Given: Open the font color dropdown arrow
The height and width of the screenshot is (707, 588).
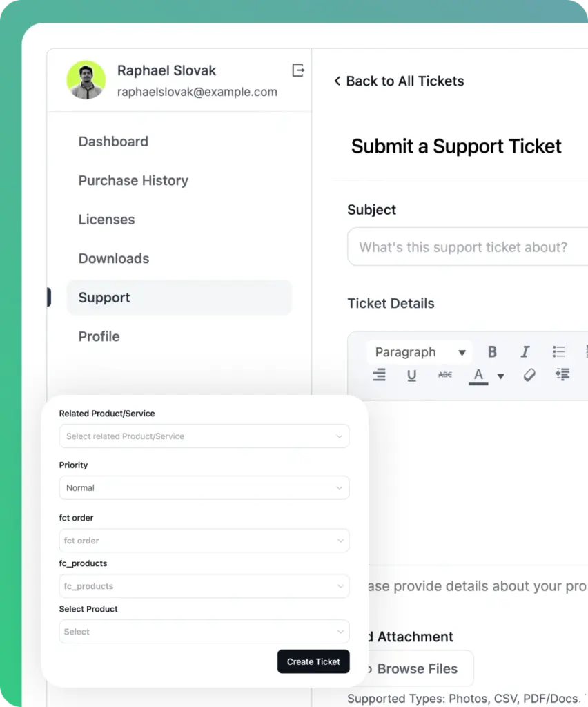Looking at the screenshot, I should (x=500, y=376).
